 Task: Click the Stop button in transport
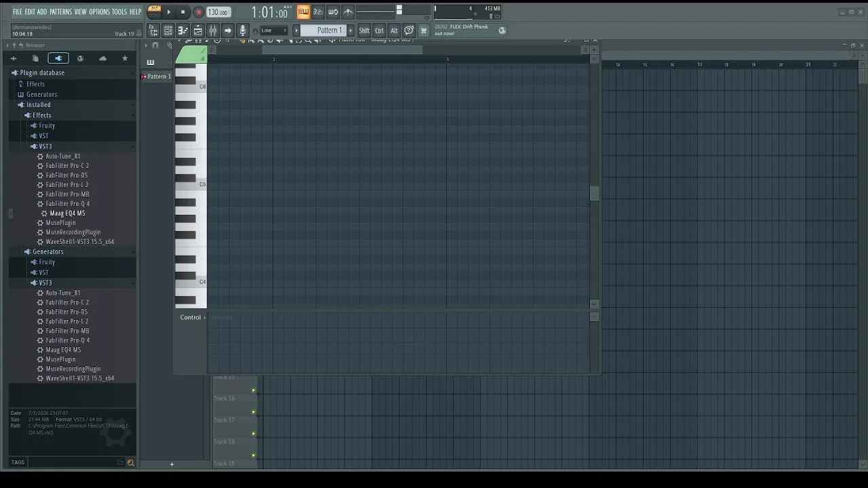click(x=182, y=12)
